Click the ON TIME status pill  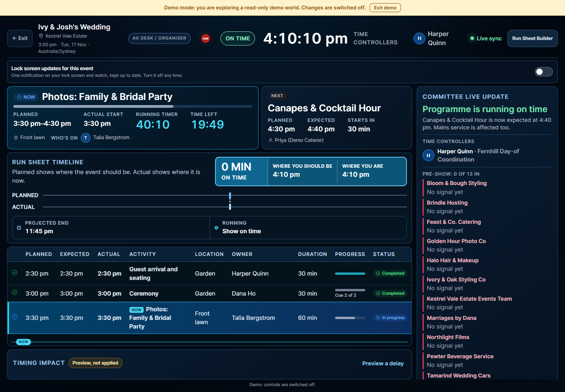238,38
